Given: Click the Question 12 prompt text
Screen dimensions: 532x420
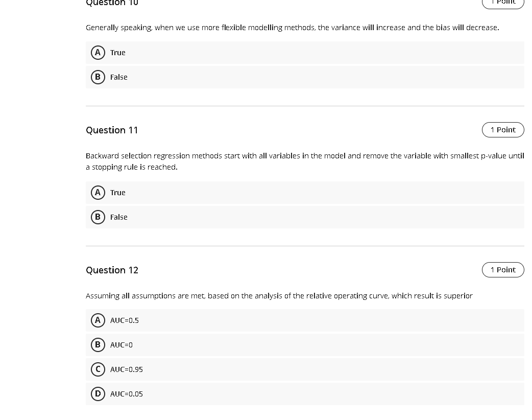Looking at the screenshot, I should coord(279,295).
